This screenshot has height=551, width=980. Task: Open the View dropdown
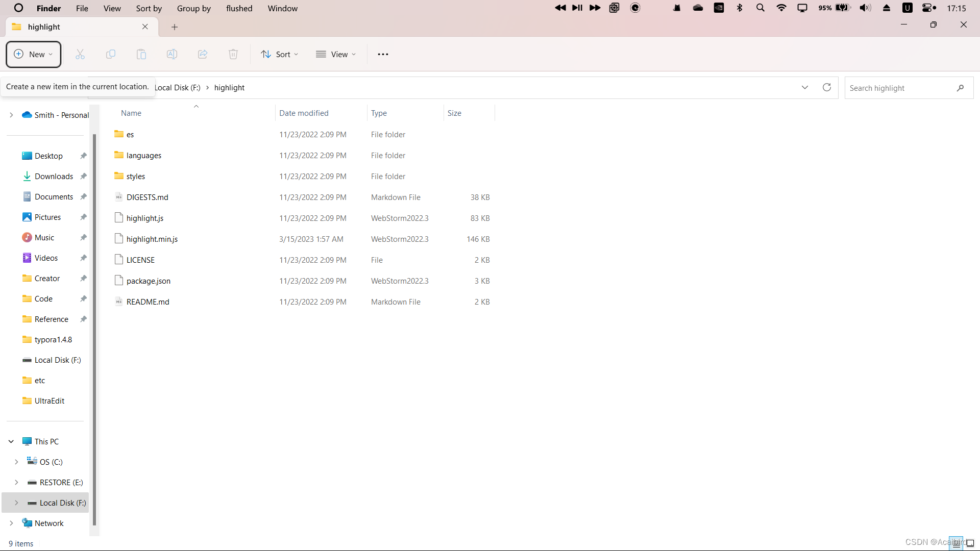[x=336, y=54]
